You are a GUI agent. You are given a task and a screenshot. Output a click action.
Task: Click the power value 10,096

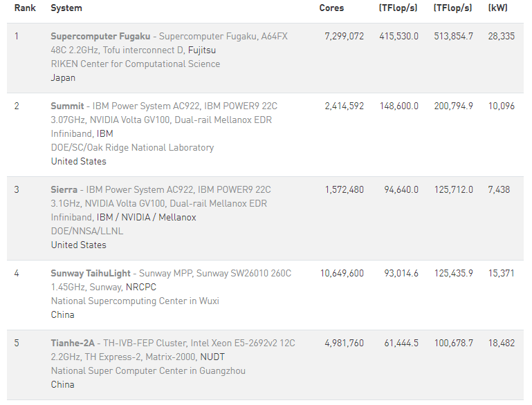[501, 106]
